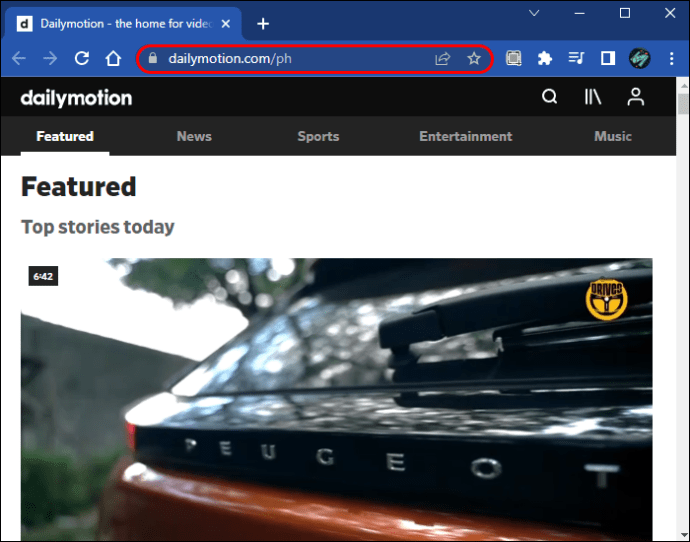Open the browser home page

tap(113, 58)
